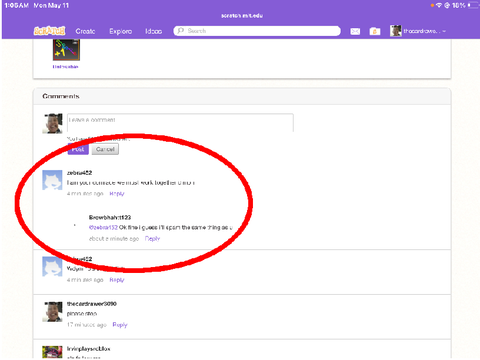Click the search magnifier icon

click(181, 31)
